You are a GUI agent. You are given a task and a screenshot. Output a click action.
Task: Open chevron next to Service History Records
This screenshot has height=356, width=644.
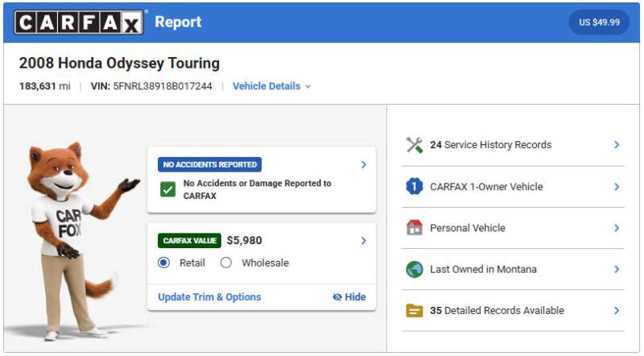point(617,145)
